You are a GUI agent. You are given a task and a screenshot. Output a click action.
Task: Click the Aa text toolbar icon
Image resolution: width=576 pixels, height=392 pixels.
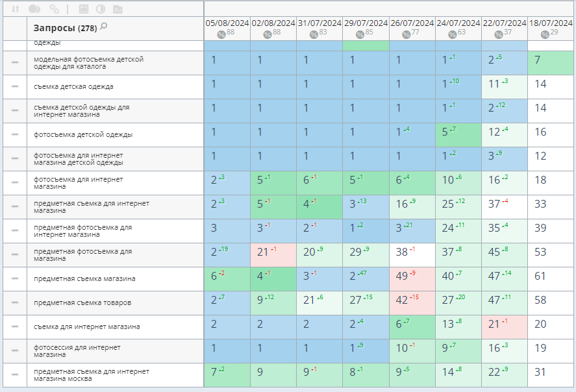118,9
